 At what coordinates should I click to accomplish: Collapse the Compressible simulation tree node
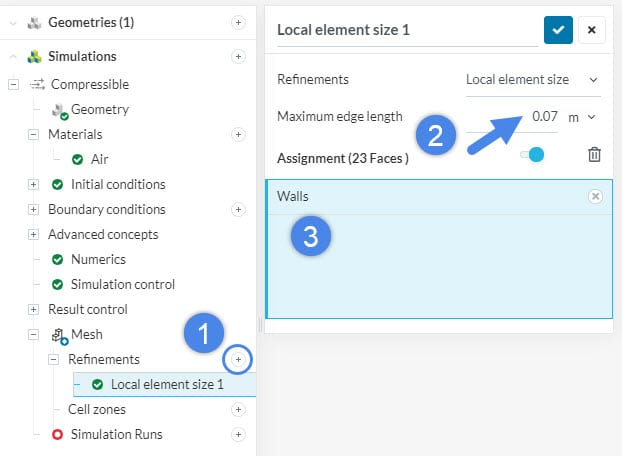click(x=13, y=84)
